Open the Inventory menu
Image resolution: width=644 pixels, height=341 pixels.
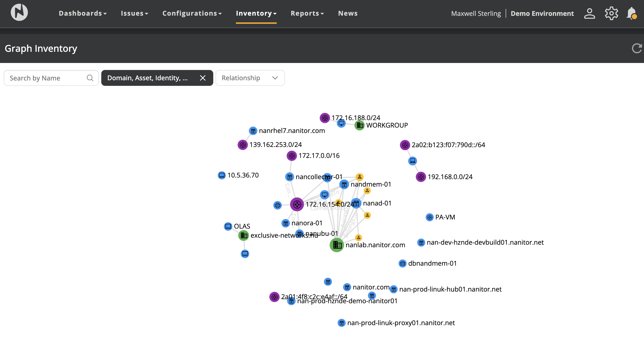[x=256, y=13]
